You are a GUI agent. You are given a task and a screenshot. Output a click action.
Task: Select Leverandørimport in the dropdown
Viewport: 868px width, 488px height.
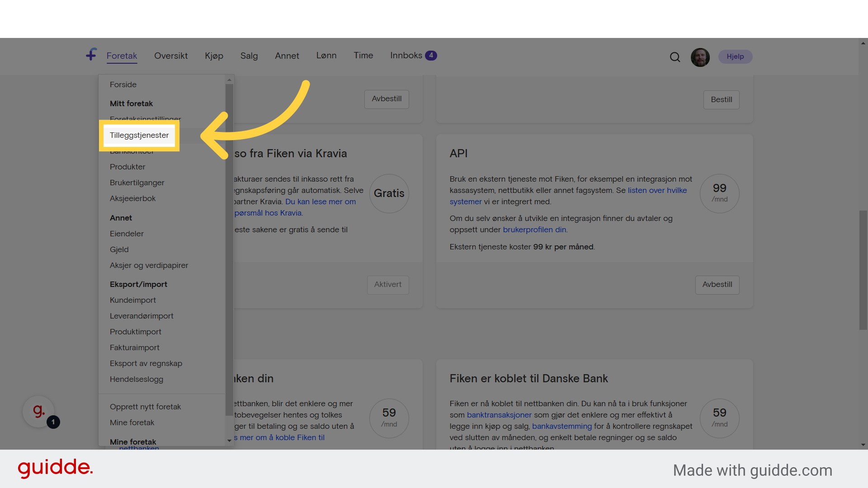[x=142, y=316]
